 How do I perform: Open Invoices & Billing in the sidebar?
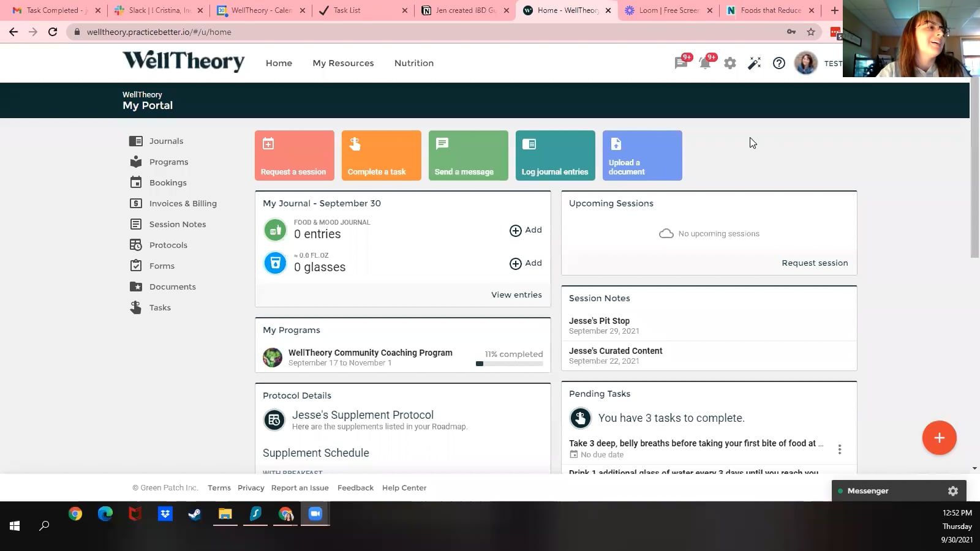[x=183, y=203]
